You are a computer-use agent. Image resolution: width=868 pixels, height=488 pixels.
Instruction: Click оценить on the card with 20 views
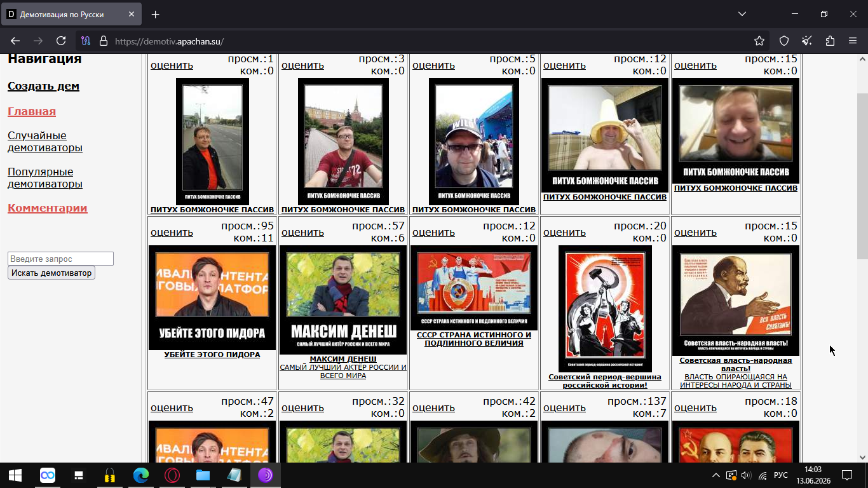564,232
